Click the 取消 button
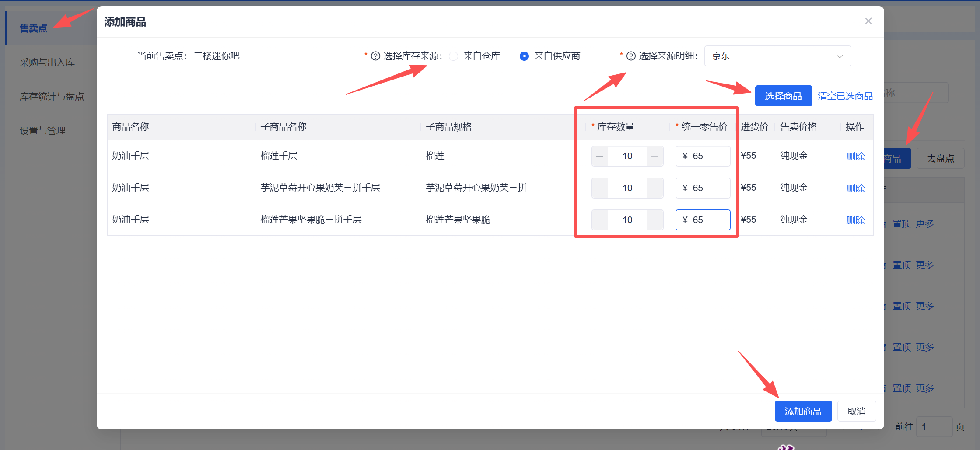980x450 pixels. [856, 411]
